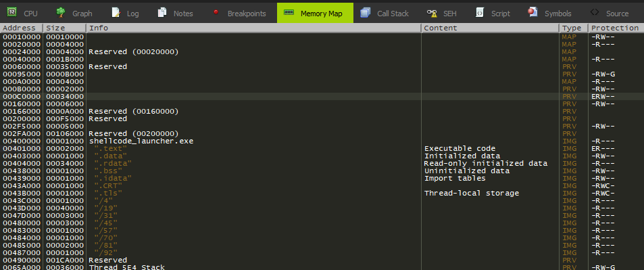Click address 00490000 Reserved row

click(22, 260)
